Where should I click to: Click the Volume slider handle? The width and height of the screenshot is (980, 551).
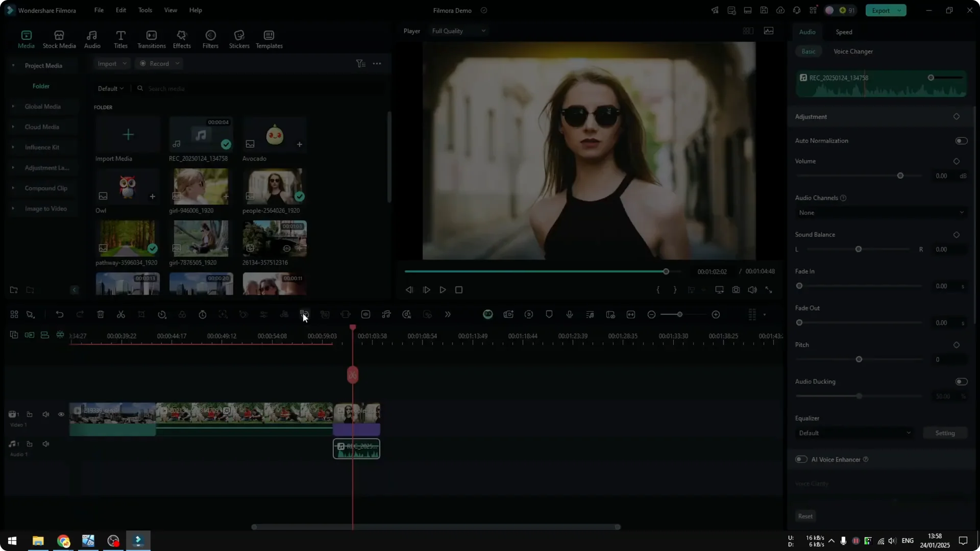(900, 176)
